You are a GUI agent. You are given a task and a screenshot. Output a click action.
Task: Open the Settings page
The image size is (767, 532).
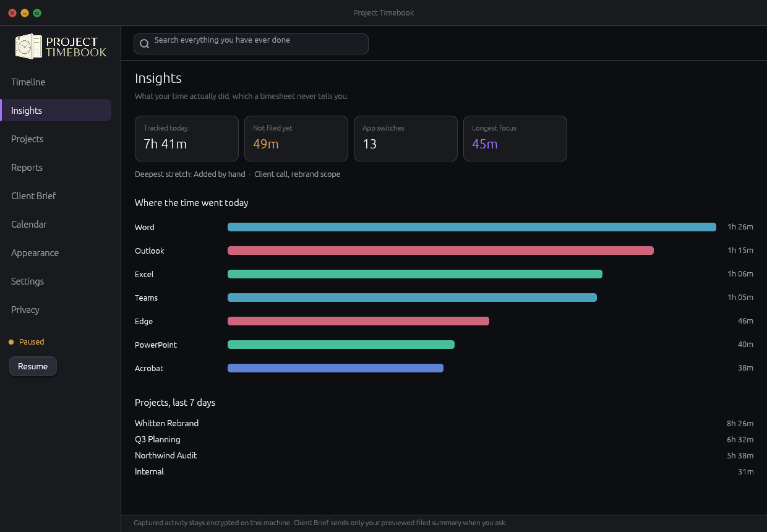pyautogui.click(x=56, y=281)
